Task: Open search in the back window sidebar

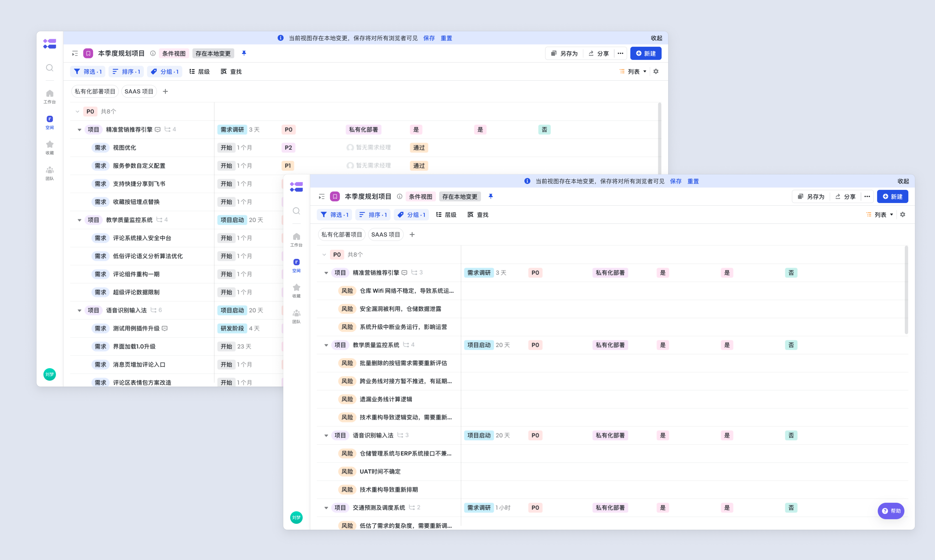Action: click(x=49, y=68)
